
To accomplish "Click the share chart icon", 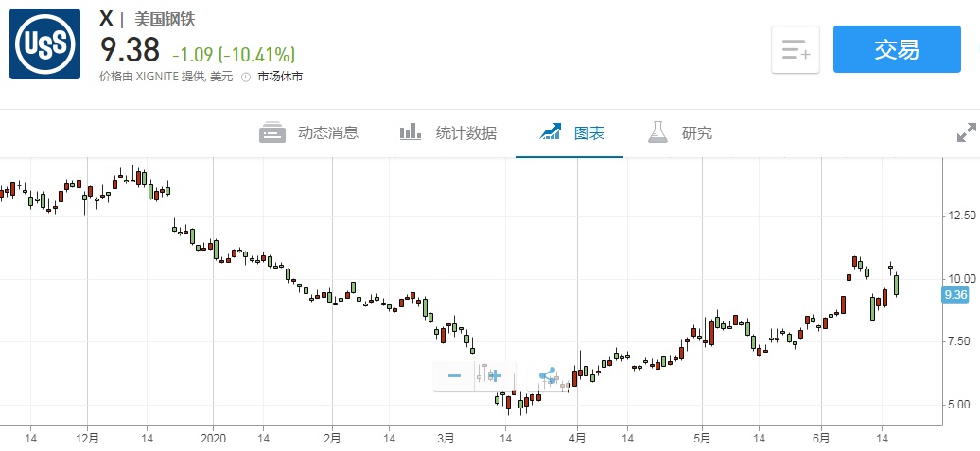I will (x=548, y=376).
